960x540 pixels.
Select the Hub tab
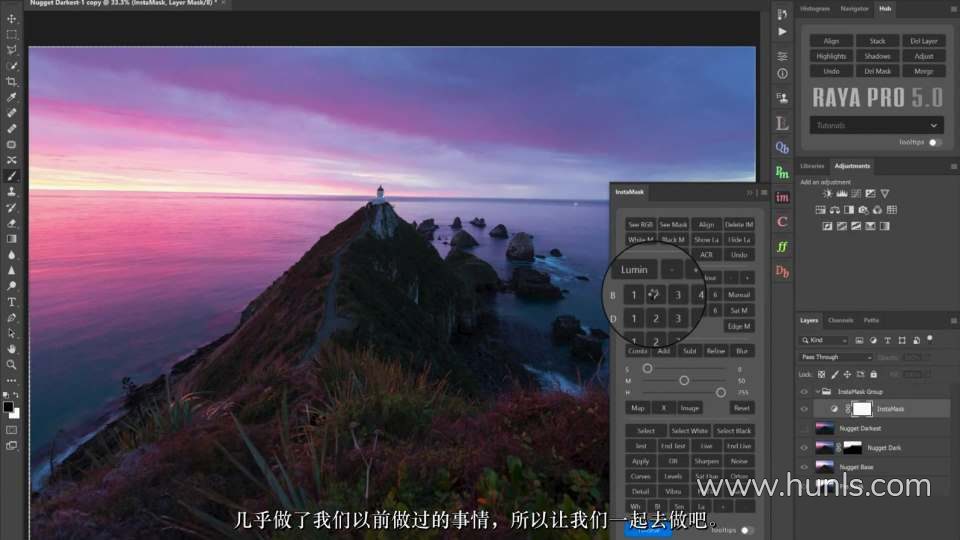[x=885, y=9]
